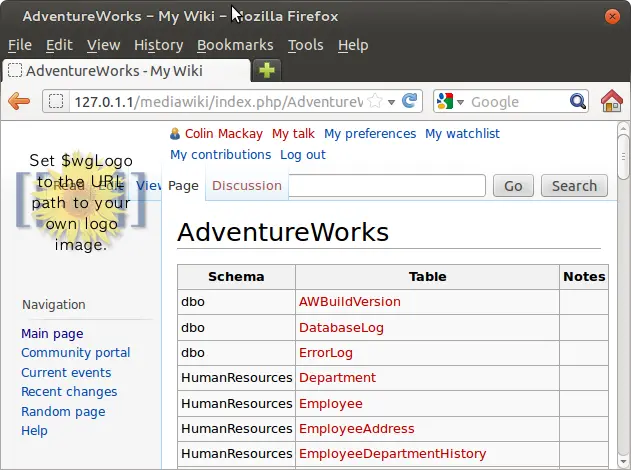The image size is (631, 470).
Task: Open My watchlist link
Action: tap(462, 134)
